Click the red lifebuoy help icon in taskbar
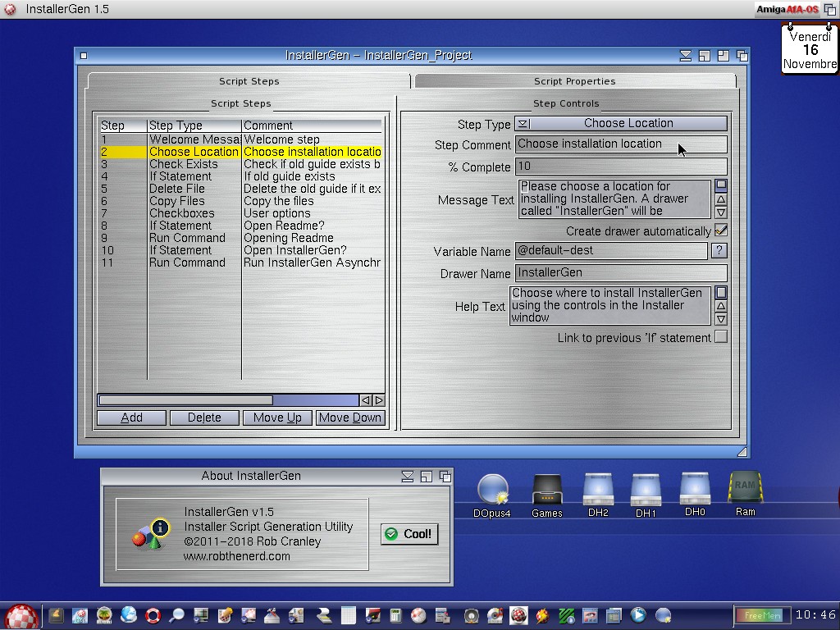The width and height of the screenshot is (840, 630). 153,615
